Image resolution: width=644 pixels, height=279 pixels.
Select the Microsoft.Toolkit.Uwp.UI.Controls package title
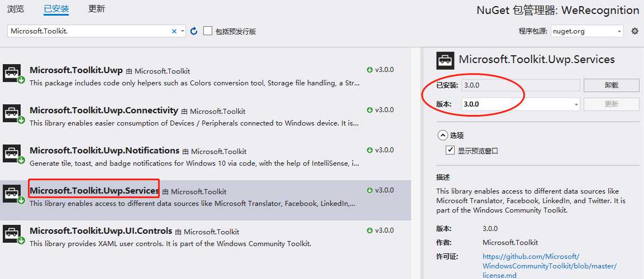pyautogui.click(x=101, y=230)
